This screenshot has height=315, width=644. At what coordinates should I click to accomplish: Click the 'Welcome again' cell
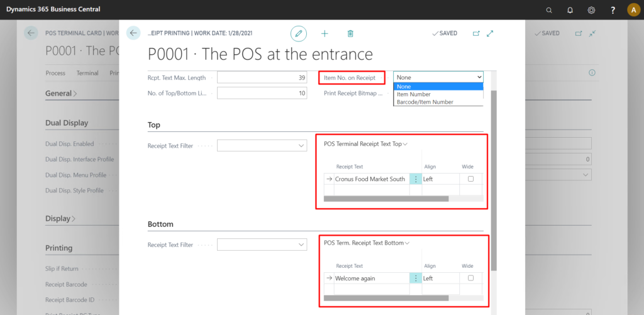tap(372, 278)
